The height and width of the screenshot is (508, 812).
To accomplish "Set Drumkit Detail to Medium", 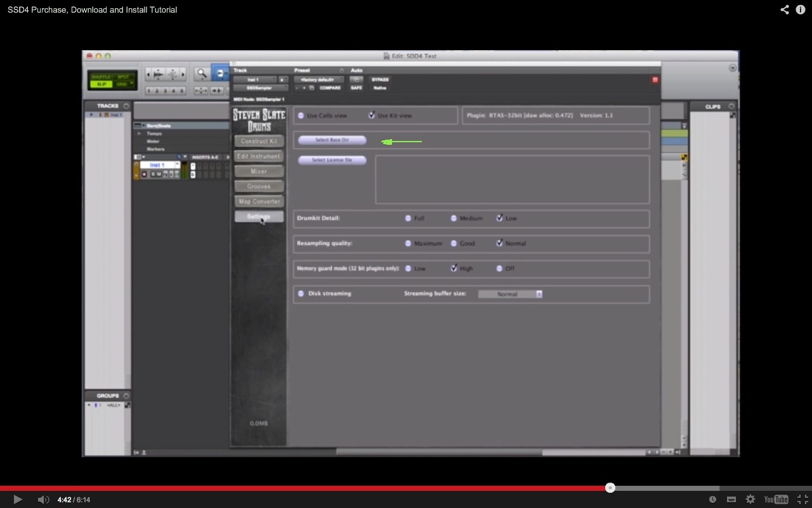I will pyautogui.click(x=454, y=218).
